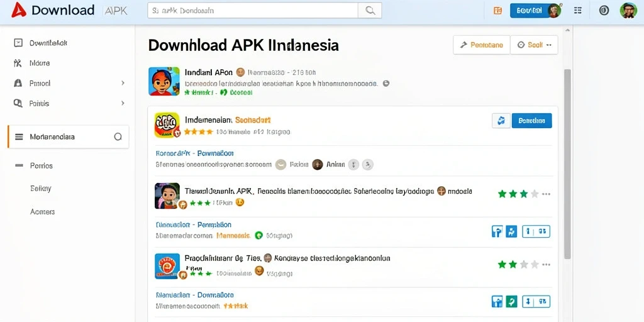Viewport: 644px width, 322px height.
Task: Click the orange face icon under Praodalnterann
Action: [258, 270]
